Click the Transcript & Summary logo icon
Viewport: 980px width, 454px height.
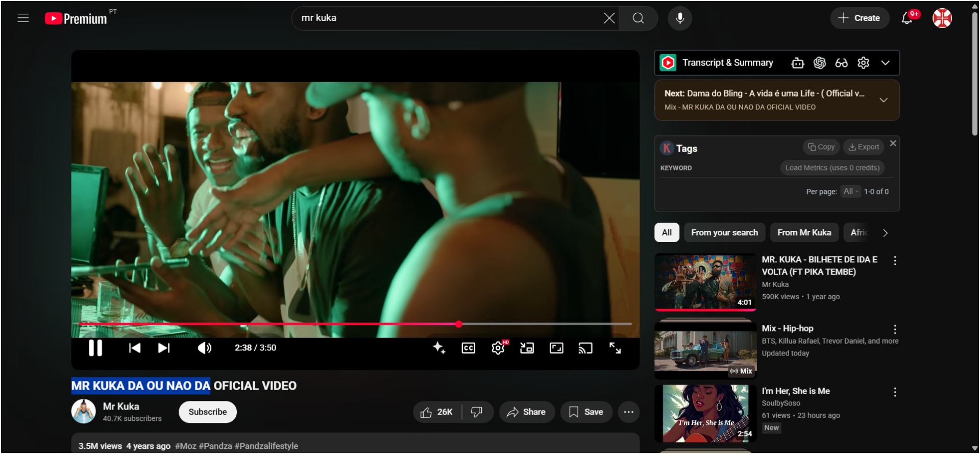668,63
